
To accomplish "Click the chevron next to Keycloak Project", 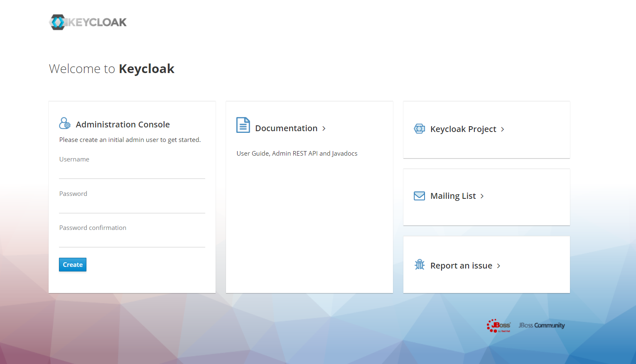I will [x=503, y=129].
